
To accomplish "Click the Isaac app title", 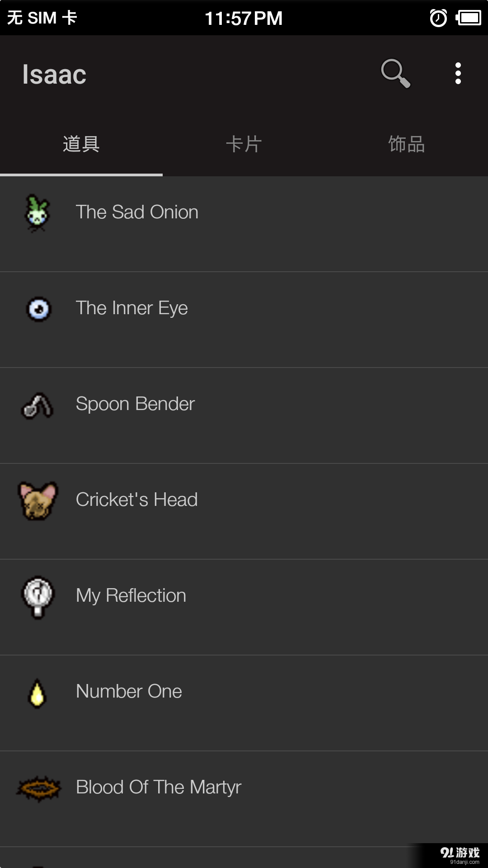I will pos(54,75).
